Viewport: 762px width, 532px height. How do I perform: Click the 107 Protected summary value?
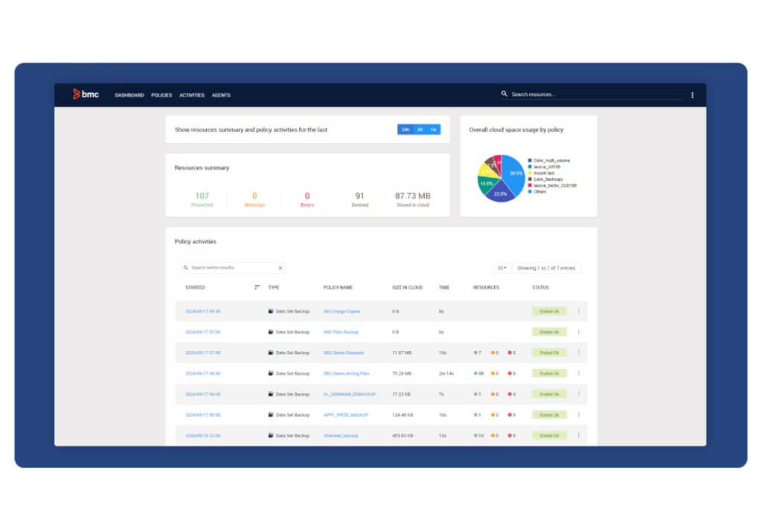(x=202, y=196)
